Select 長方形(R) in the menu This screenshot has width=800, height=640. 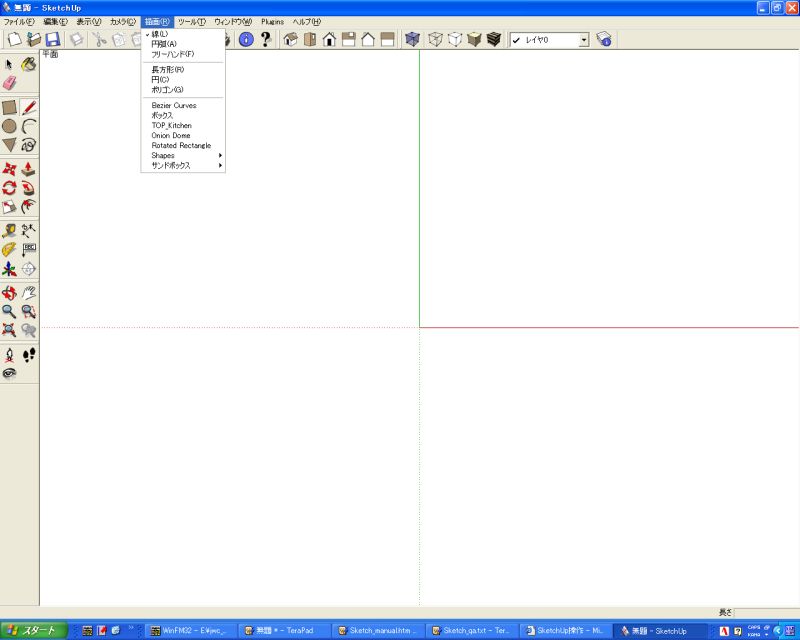point(183,69)
